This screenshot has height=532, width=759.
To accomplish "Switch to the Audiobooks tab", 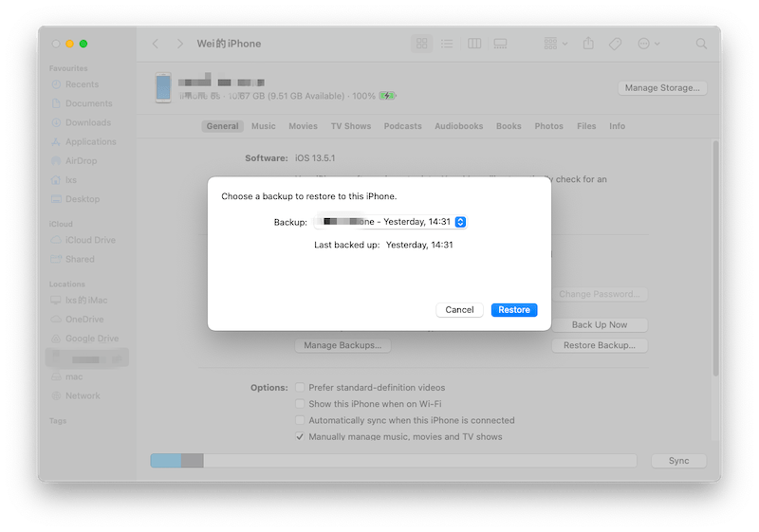I will pyautogui.click(x=459, y=126).
